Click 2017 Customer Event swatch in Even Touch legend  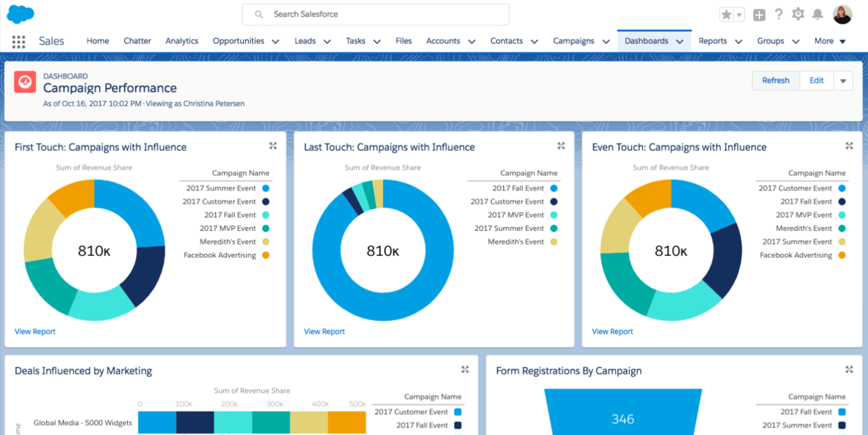(x=842, y=188)
